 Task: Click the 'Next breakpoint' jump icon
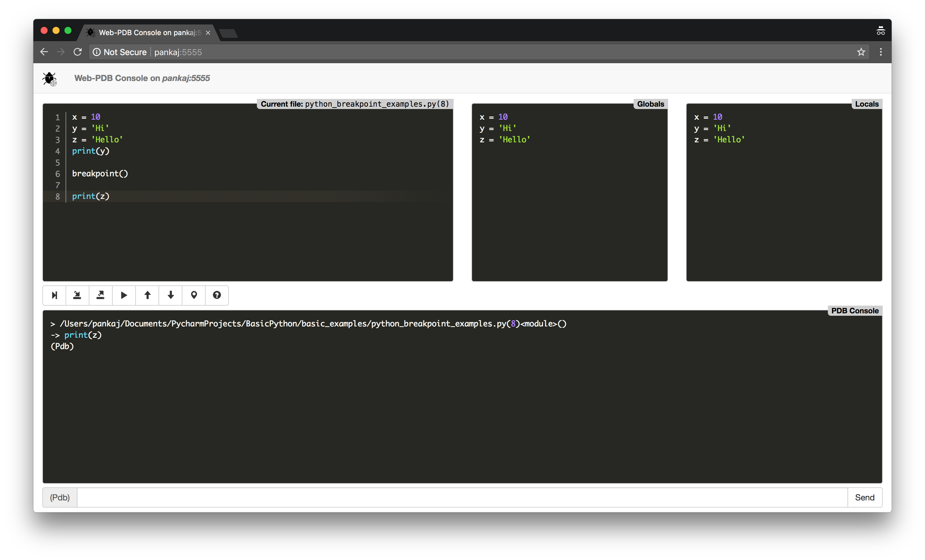click(54, 295)
